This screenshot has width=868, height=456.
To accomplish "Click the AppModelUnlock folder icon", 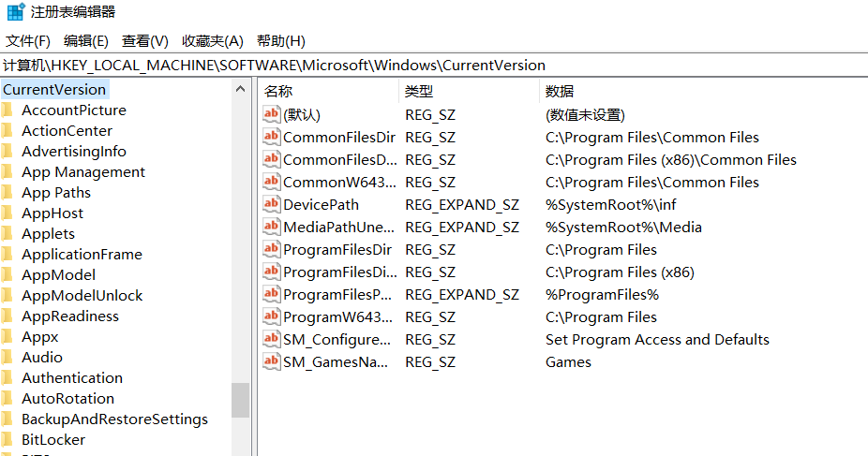I will tap(7, 295).
